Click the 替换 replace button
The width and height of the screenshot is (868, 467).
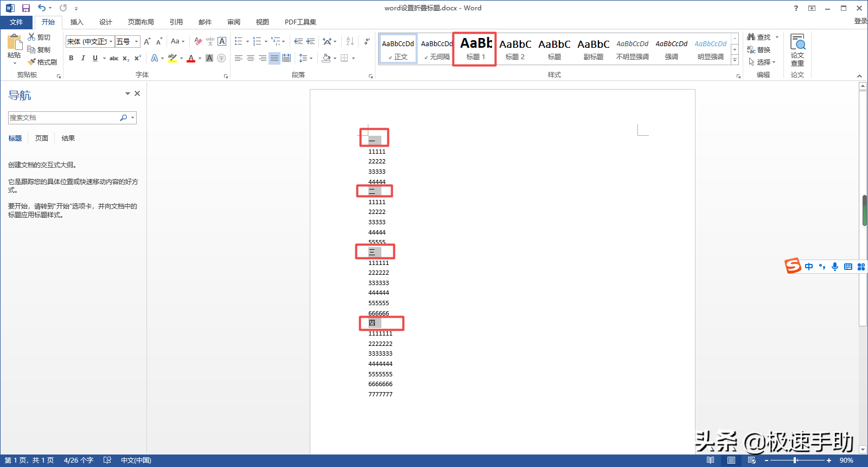759,49
